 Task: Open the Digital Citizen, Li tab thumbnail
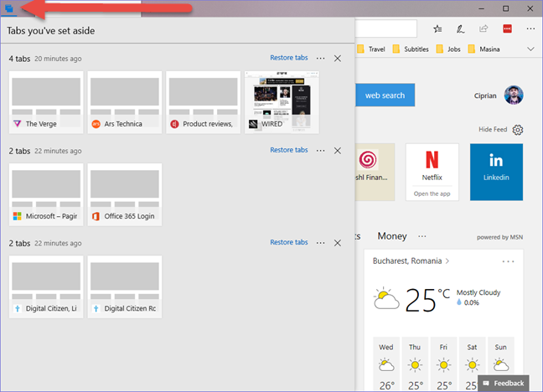[x=46, y=287]
